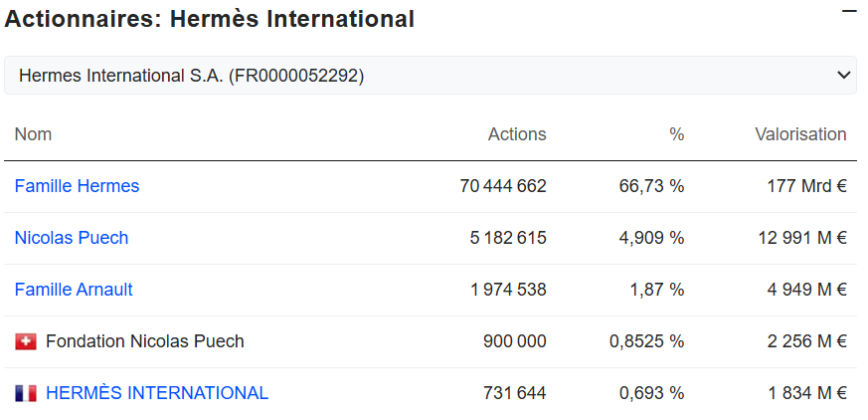Click the French flag icon
The height and width of the screenshot is (420, 868).
[26, 393]
